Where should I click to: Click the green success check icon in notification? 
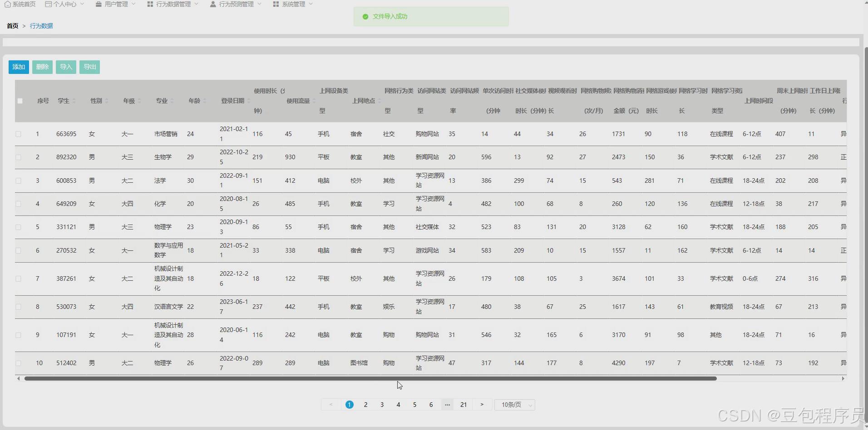[x=365, y=16]
